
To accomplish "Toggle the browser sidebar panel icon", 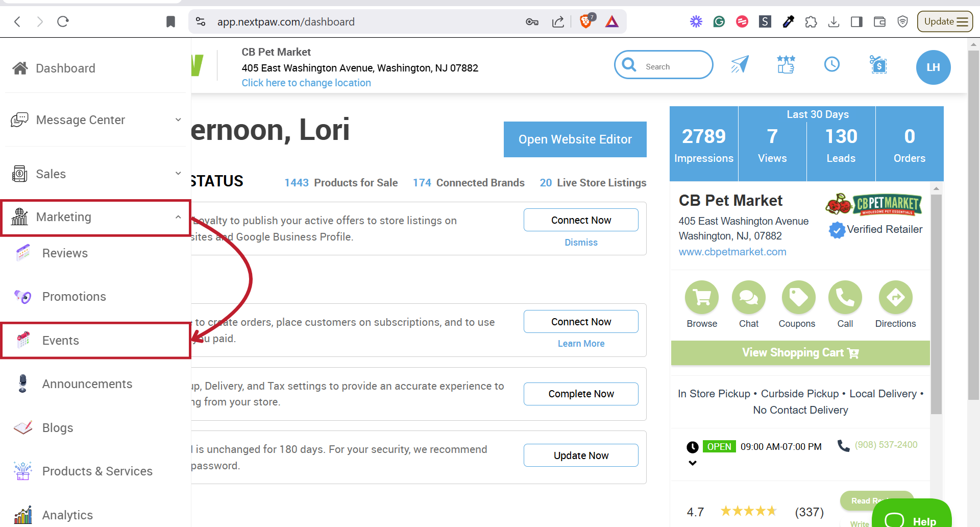I will 856,21.
